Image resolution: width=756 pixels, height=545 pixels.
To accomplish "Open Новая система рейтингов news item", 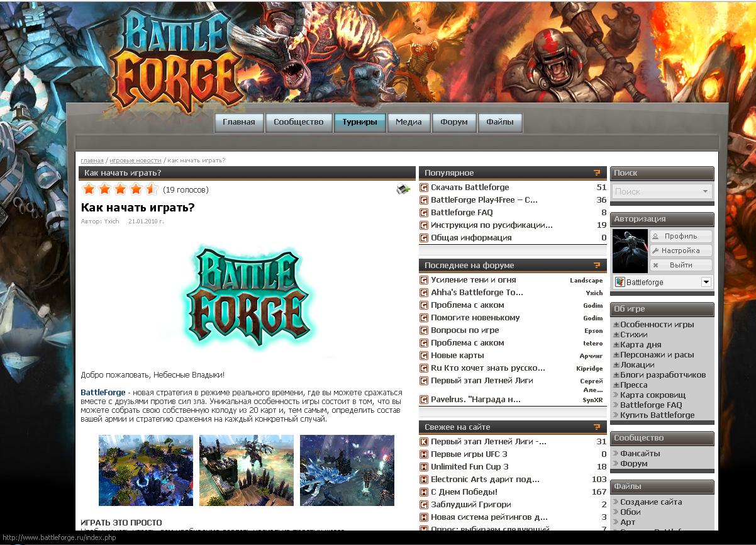I will 489,517.
